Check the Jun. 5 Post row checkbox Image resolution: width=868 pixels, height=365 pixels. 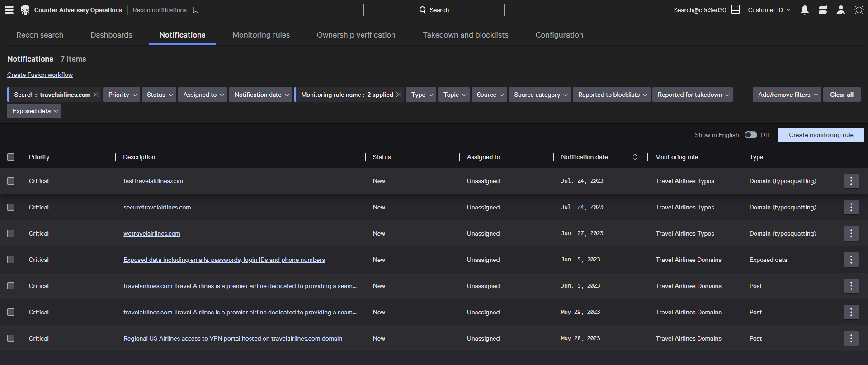point(11,286)
